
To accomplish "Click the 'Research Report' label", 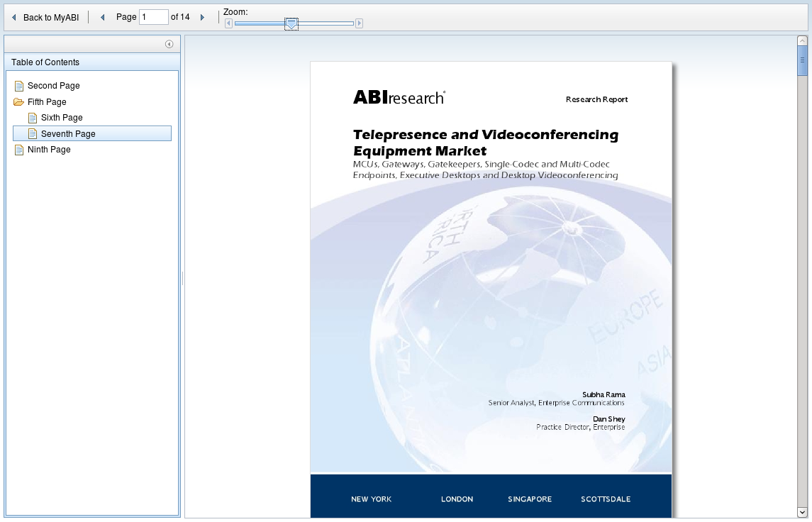I will 596,99.
